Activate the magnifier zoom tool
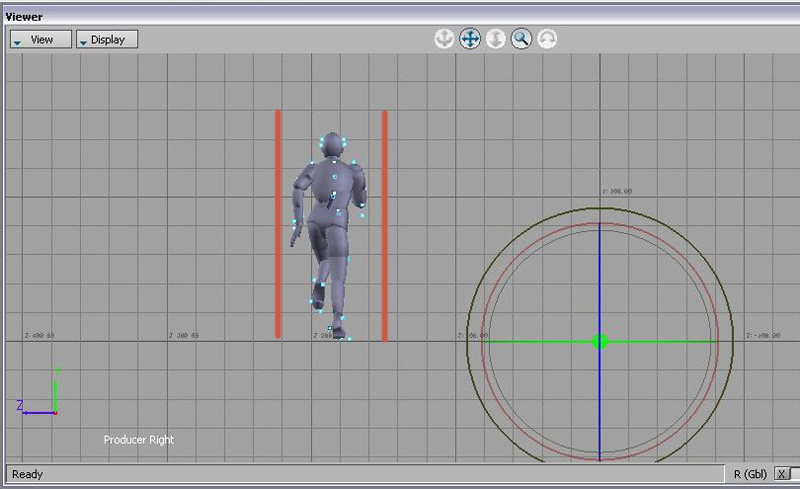Screen dimensions: 800x489 point(521,39)
